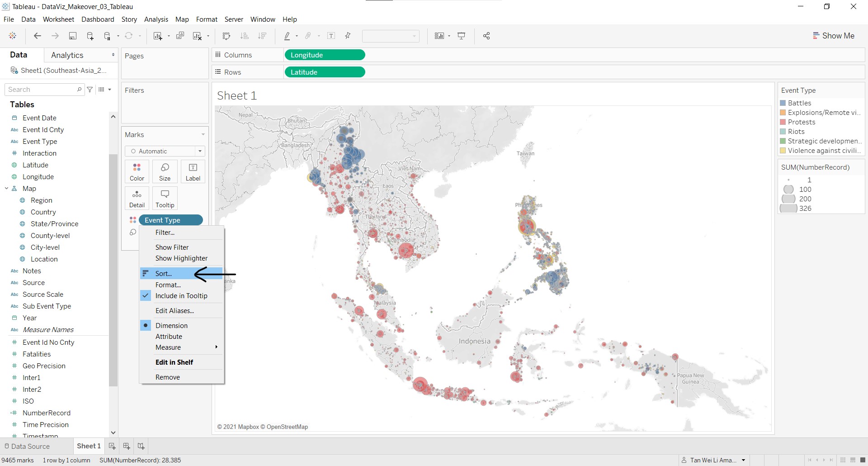The width and height of the screenshot is (868, 466).
Task: Click the Tooltip card in Marks
Action: (165, 198)
